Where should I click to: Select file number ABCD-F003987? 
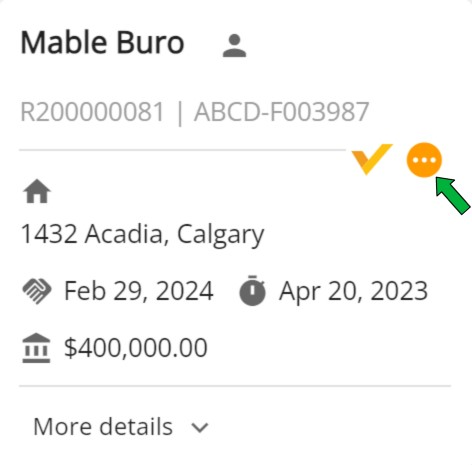pyautogui.click(x=282, y=112)
